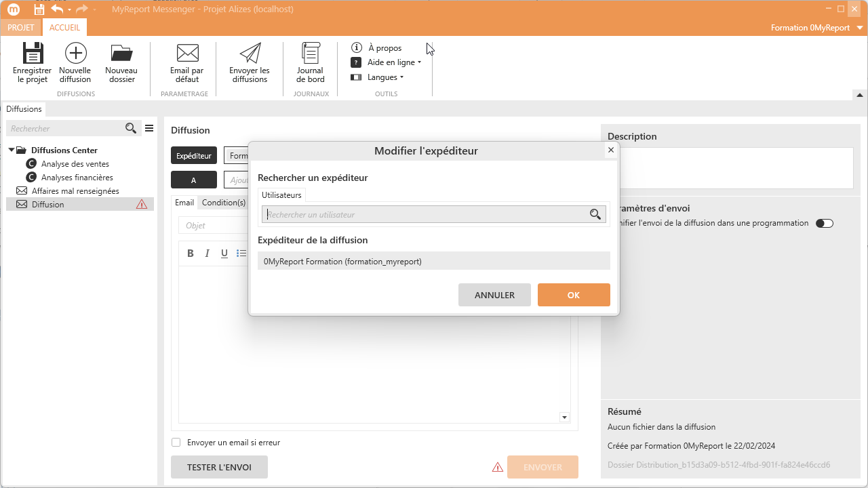Click Envoyer les diffusions paper plane
The image size is (868, 488).
(250, 54)
